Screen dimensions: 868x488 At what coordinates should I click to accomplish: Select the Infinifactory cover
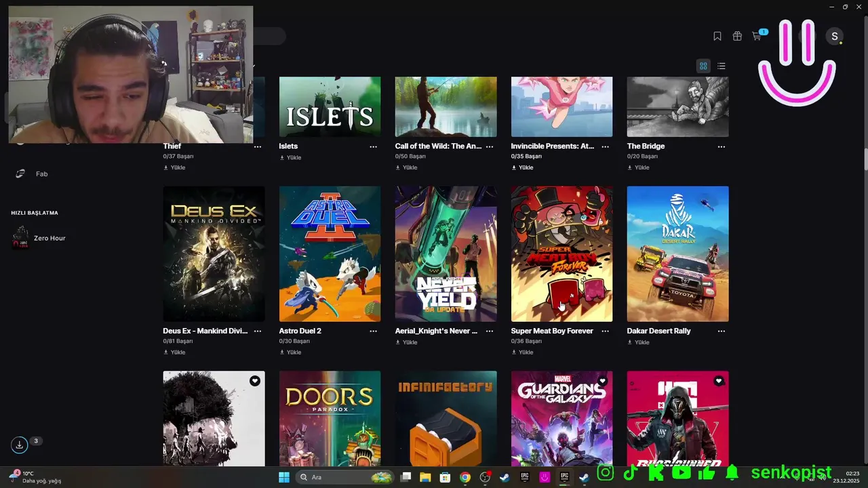(x=446, y=418)
